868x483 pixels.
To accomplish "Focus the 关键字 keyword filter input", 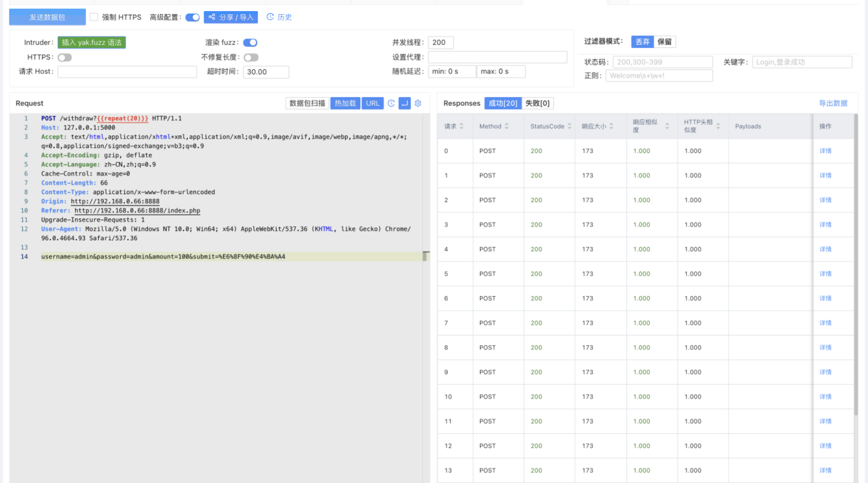I will 802,62.
